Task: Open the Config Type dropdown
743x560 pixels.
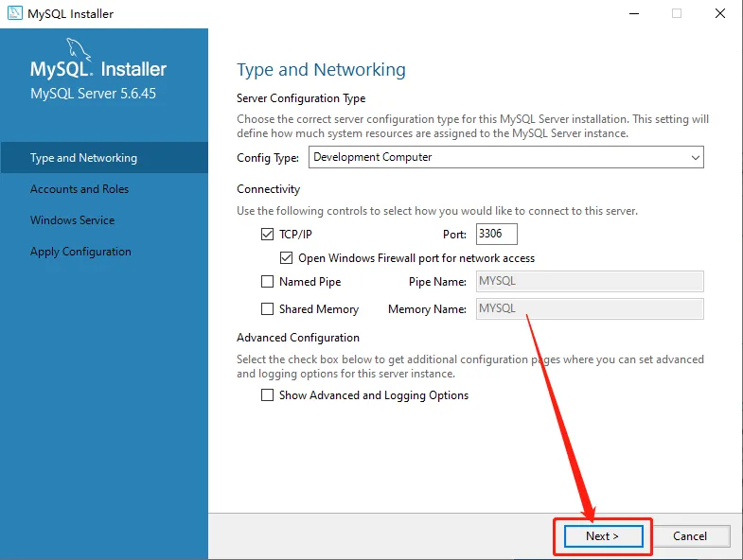Action: (506, 157)
